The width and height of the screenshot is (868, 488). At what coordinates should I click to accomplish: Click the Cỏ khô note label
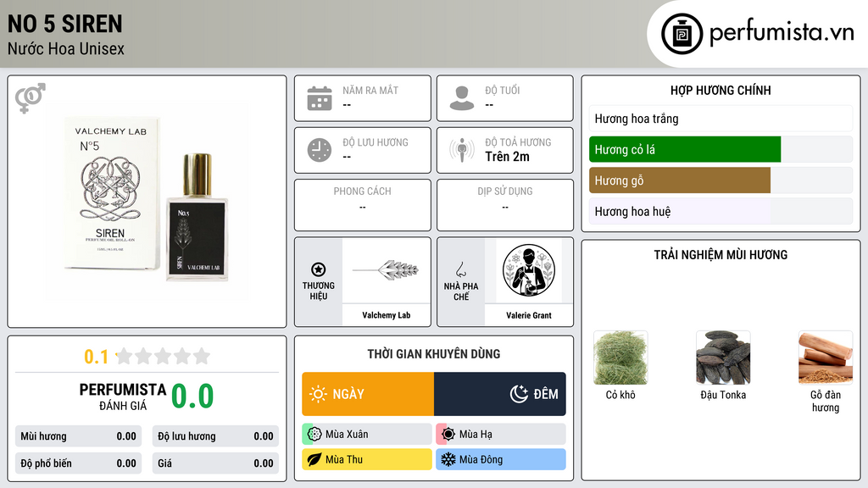pos(620,395)
